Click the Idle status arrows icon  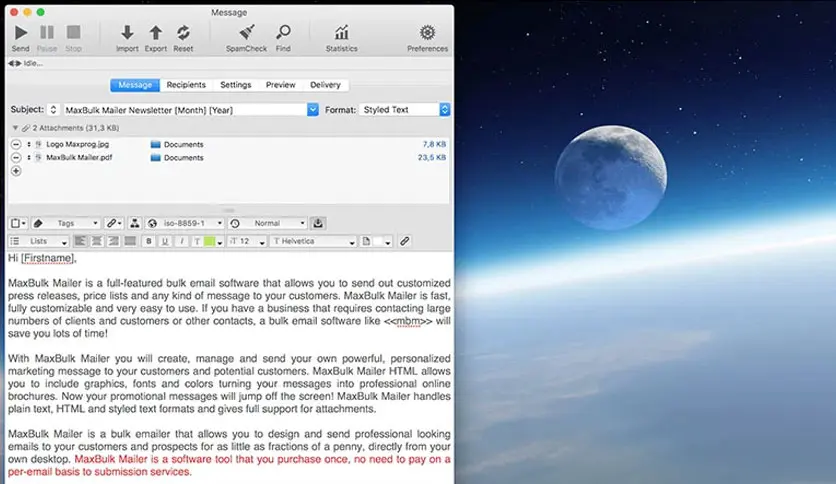[x=14, y=63]
